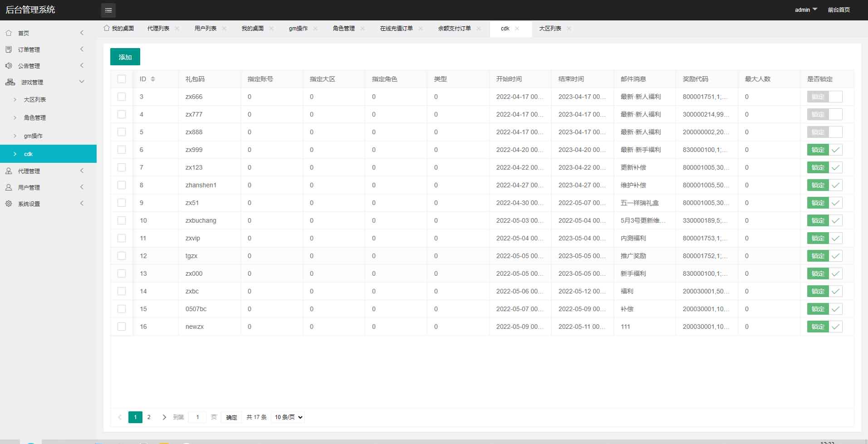
Task: Click the page jump number input
Action: [x=197, y=417]
